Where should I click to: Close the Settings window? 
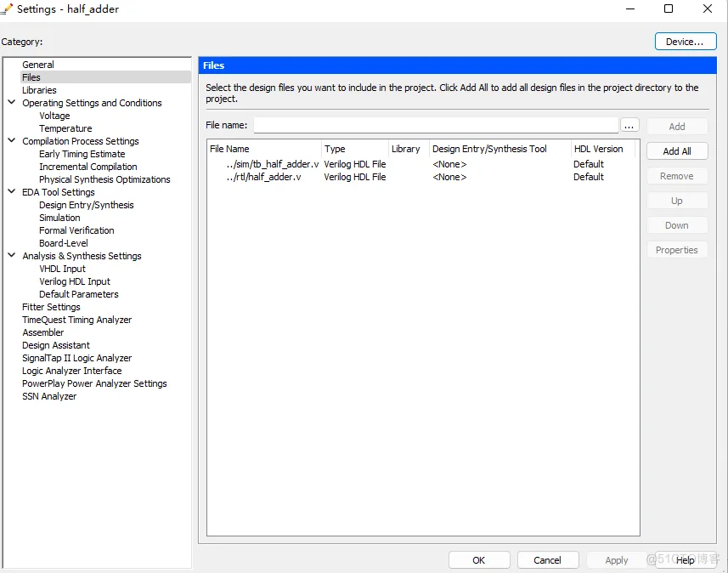(707, 9)
